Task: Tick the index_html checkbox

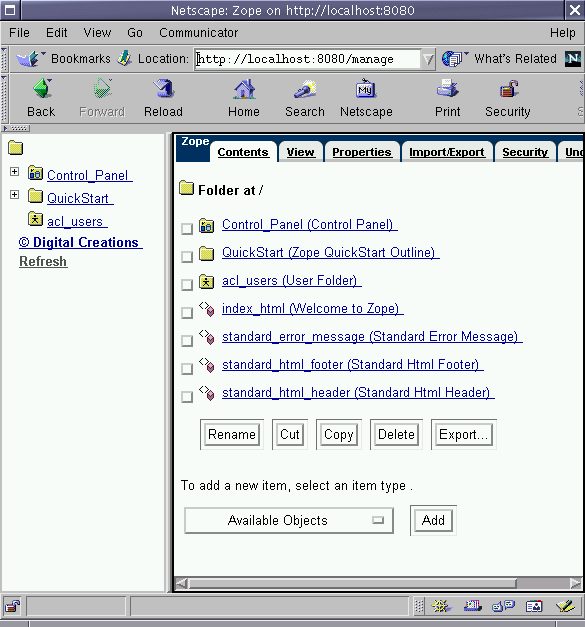Action: pos(187,313)
